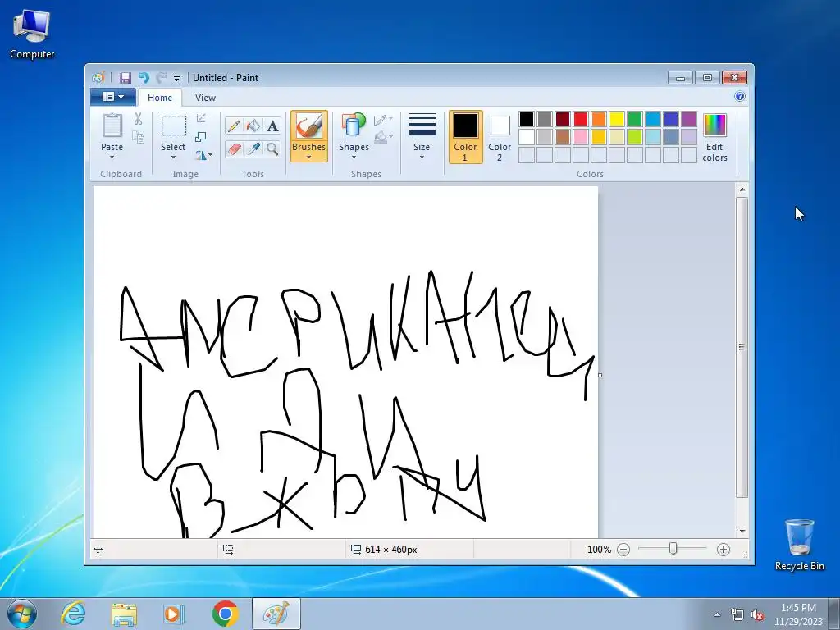Screen dimensions: 840x630
Task: Click the canvas right-edge resize handle
Action: coord(600,375)
